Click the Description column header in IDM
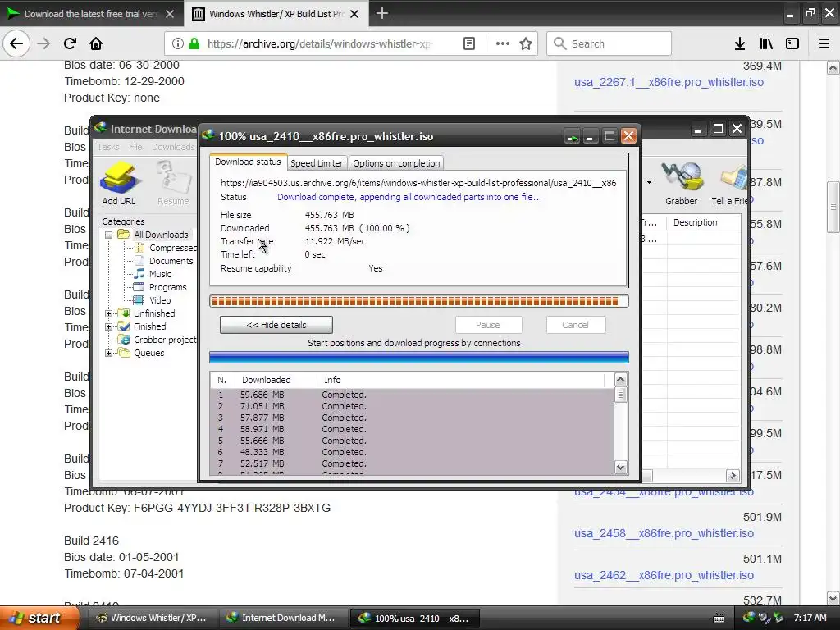 click(703, 222)
